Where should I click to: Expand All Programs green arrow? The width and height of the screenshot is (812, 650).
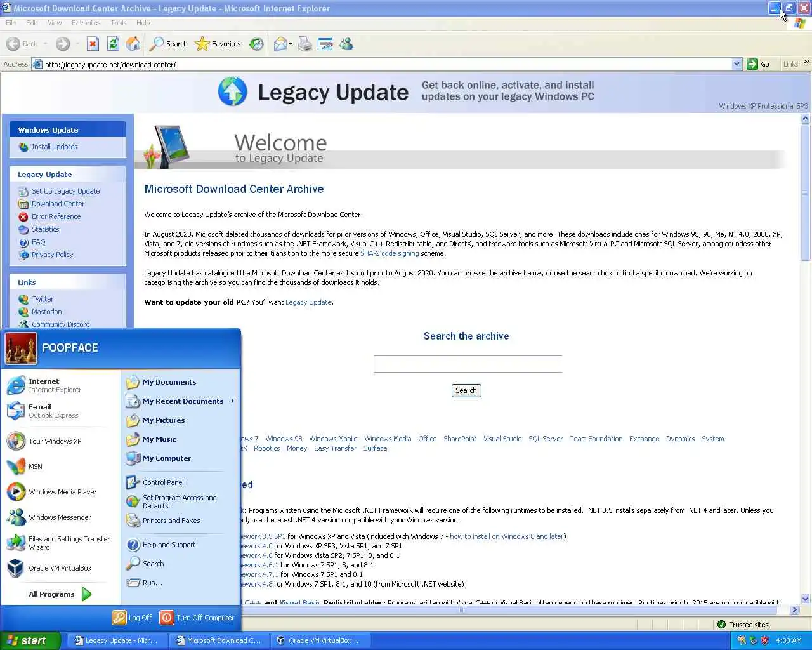tap(87, 594)
